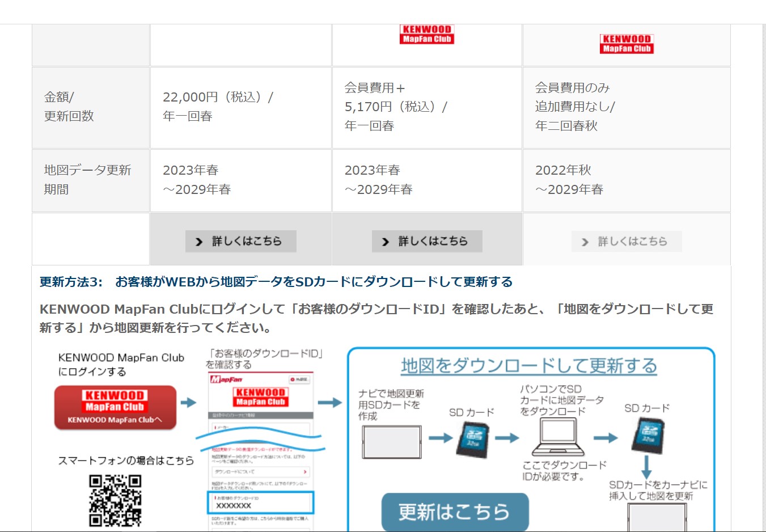This screenshot has width=766, height=532.
Task: Click red KENWOOD MapFan Clubへ login button
Action: pyautogui.click(x=115, y=407)
